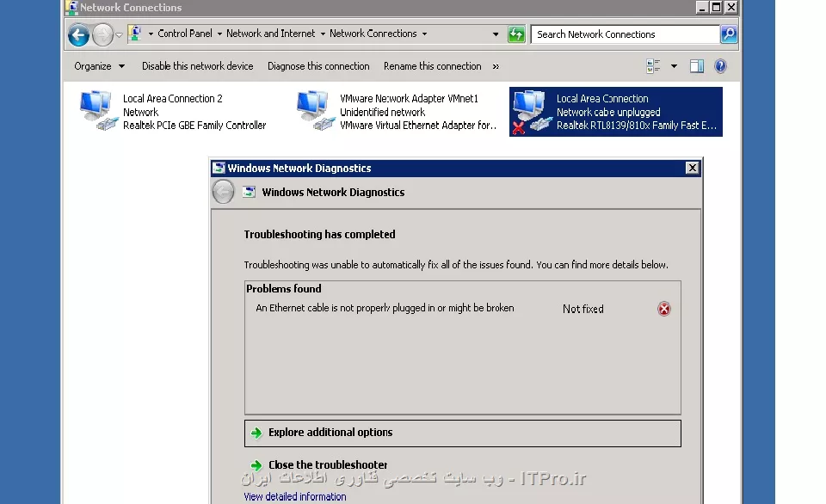Screen dimensions: 826x504
Task: Choose Explore additional options
Action: (463, 433)
